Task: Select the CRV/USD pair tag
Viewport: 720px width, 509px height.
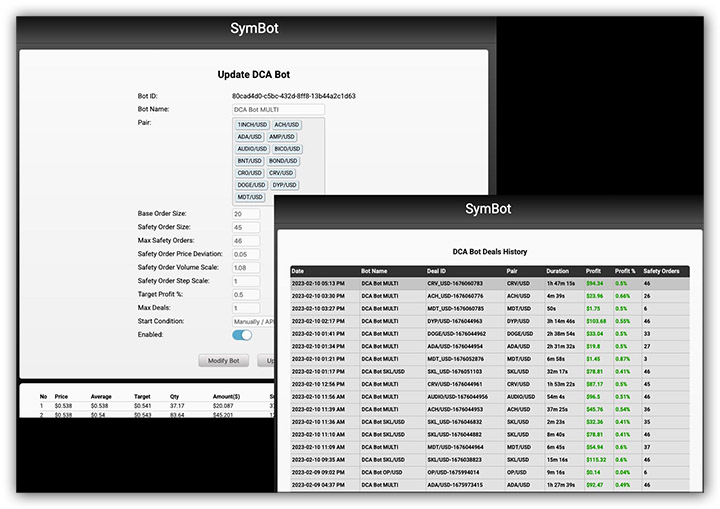Action: [281, 173]
